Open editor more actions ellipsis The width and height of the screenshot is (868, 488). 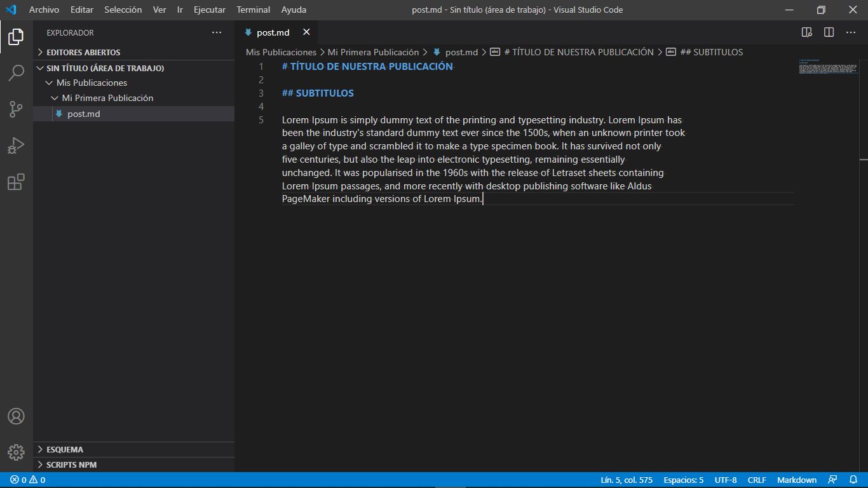pos(851,32)
